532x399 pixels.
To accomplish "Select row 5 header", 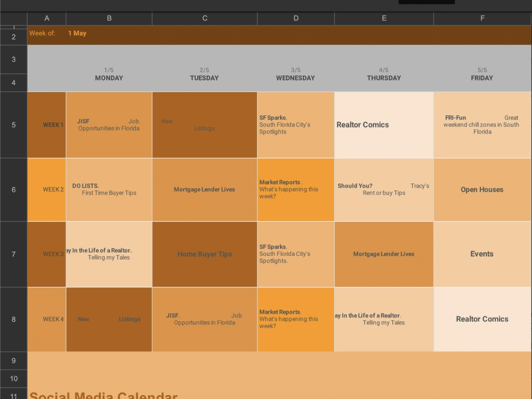I will [x=14, y=125].
